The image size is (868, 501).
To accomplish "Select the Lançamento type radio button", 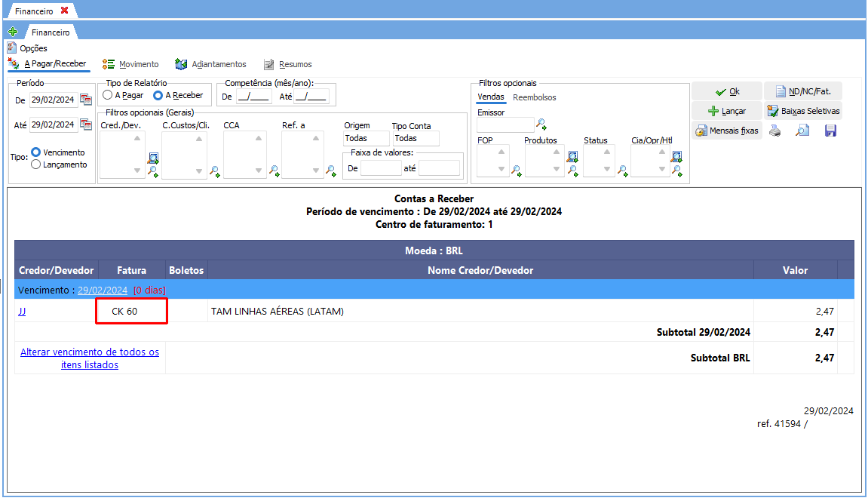I will (x=36, y=164).
